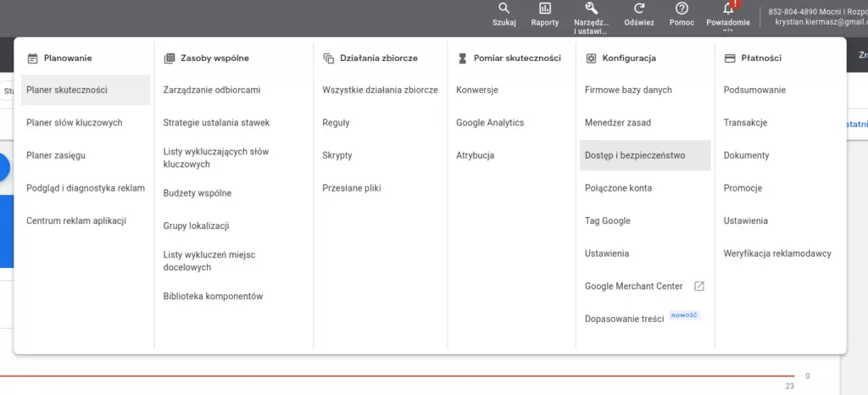Open Powiadomienia bell icon

point(727,8)
